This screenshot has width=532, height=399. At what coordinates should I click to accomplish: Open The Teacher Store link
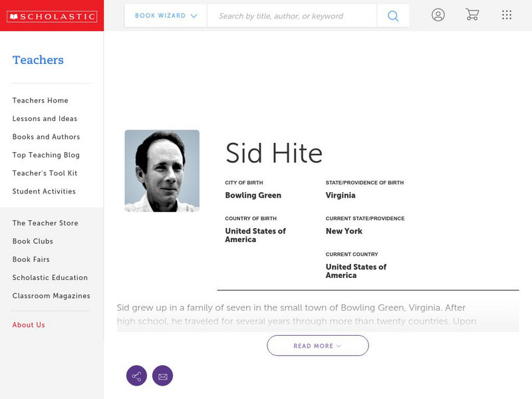tap(45, 223)
